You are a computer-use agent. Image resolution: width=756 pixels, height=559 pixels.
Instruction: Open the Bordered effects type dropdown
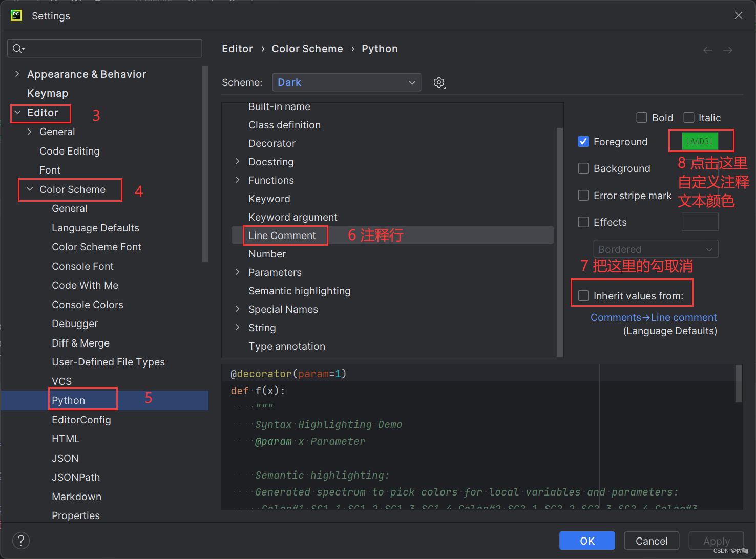[x=656, y=249]
